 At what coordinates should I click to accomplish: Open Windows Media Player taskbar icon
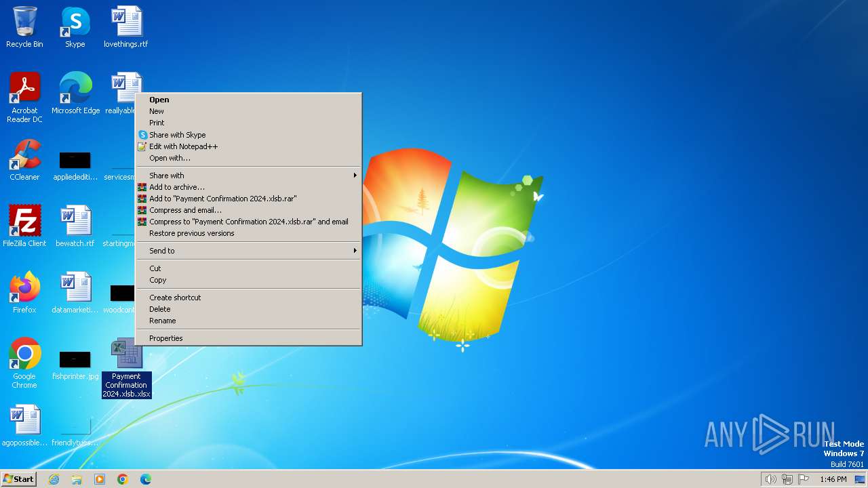point(100,479)
